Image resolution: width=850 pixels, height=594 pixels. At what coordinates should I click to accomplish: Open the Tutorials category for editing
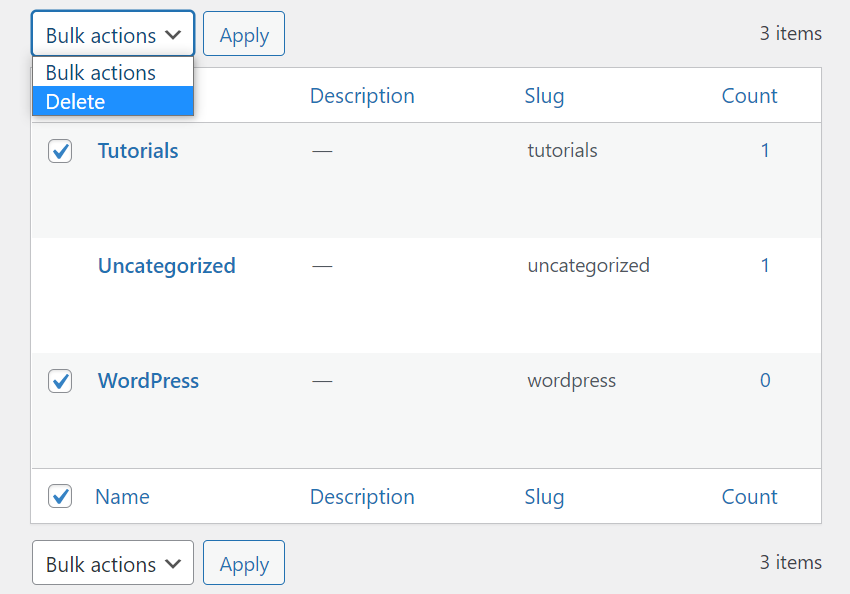coord(137,150)
